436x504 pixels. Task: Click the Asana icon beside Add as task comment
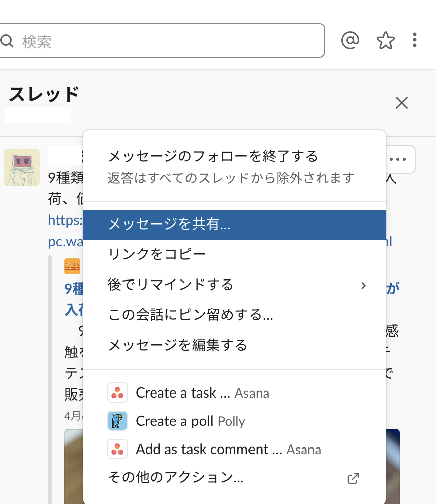(x=117, y=449)
